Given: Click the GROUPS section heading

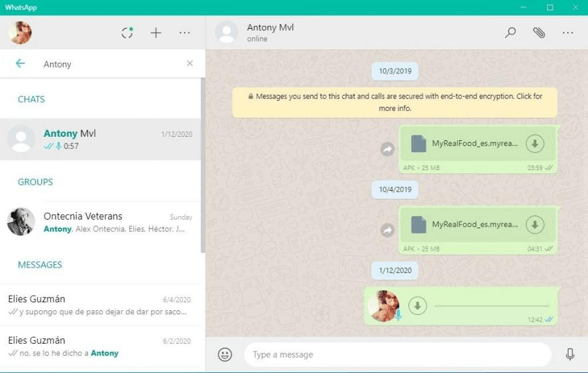Looking at the screenshot, I should point(35,182).
